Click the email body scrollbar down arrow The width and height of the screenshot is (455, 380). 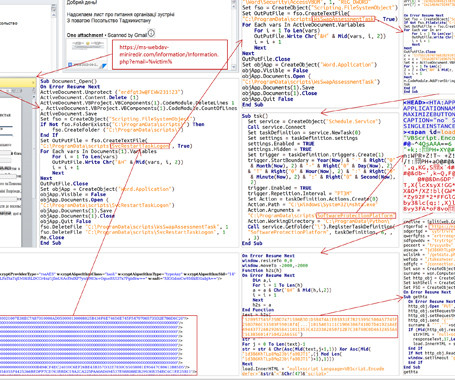point(234,67)
